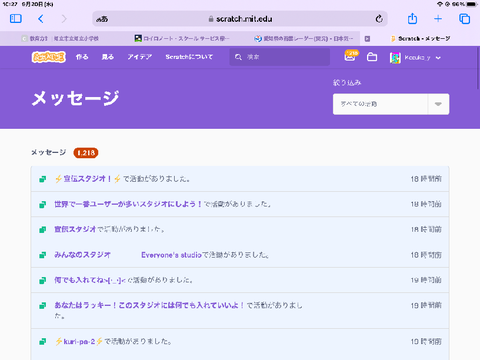Open the あ reader text settings

click(x=102, y=19)
